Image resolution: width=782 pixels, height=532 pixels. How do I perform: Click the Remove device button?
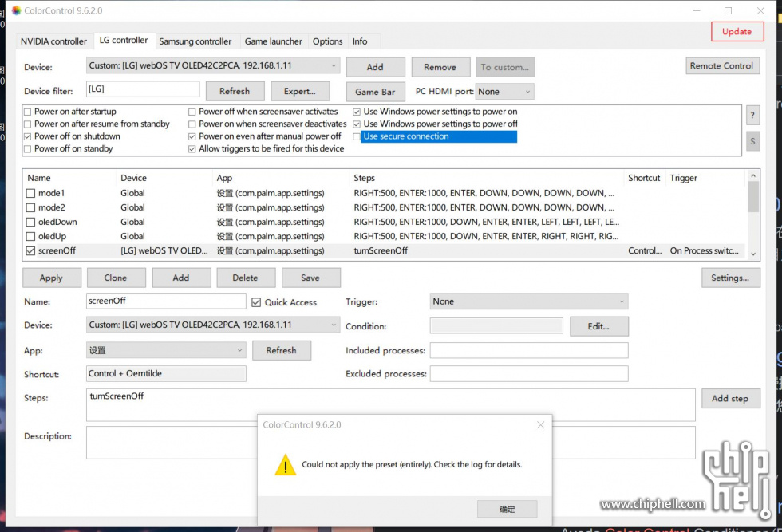click(440, 67)
